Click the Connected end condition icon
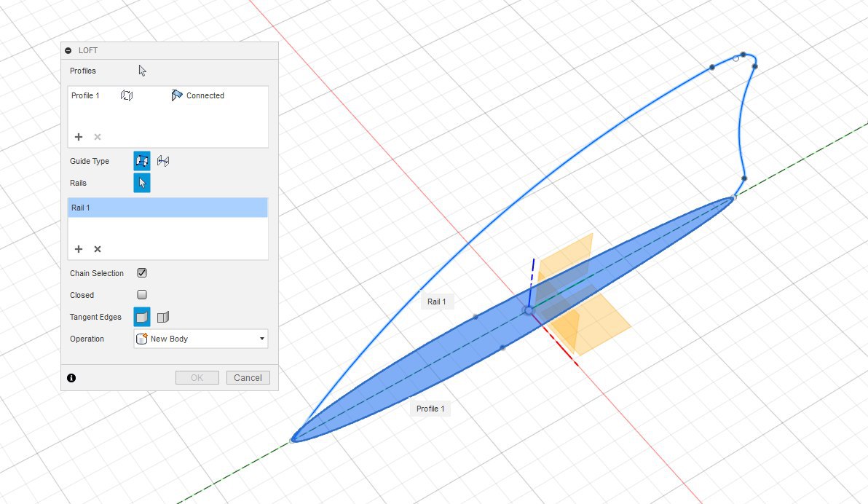 pyautogui.click(x=177, y=95)
